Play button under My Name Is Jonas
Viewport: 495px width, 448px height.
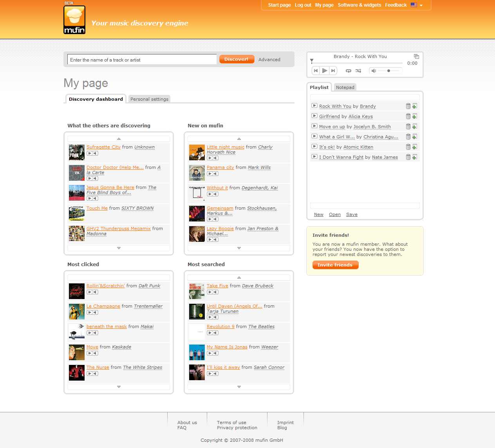tap(210, 353)
